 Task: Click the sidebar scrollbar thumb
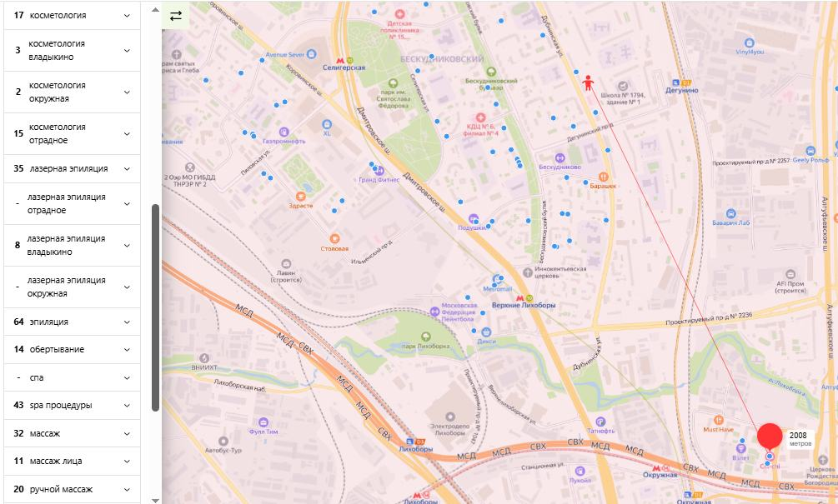point(156,307)
